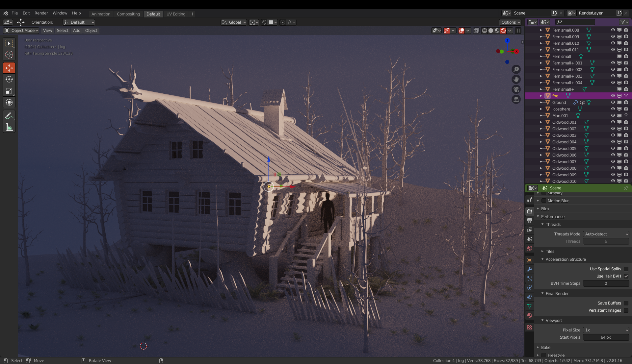Open the World properties tab icon

click(530, 248)
